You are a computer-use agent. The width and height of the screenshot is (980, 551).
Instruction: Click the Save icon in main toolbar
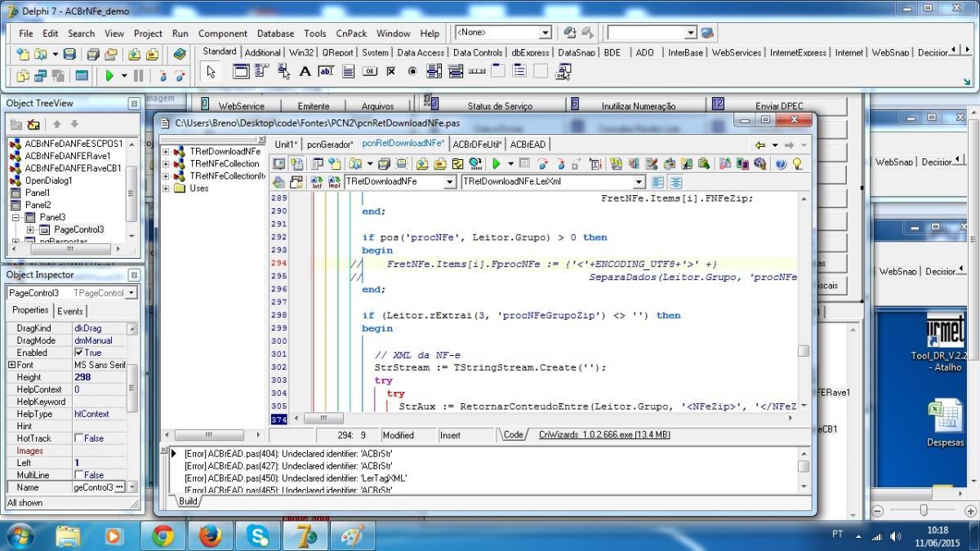(x=69, y=55)
